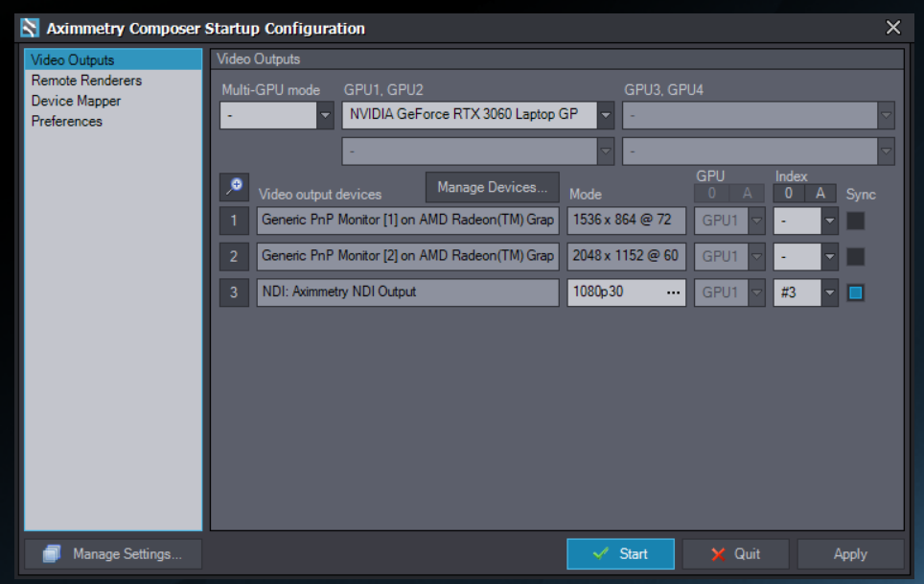The width and height of the screenshot is (924, 584).
Task: Toggle Sync checkbox for output 1
Action: pyautogui.click(x=856, y=221)
